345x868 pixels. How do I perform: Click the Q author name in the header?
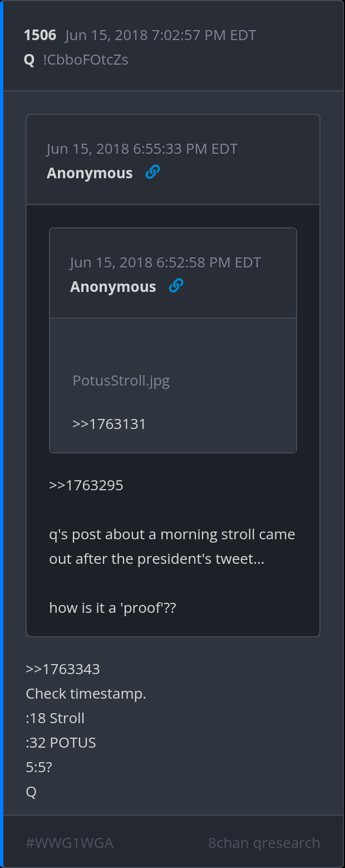(29, 60)
